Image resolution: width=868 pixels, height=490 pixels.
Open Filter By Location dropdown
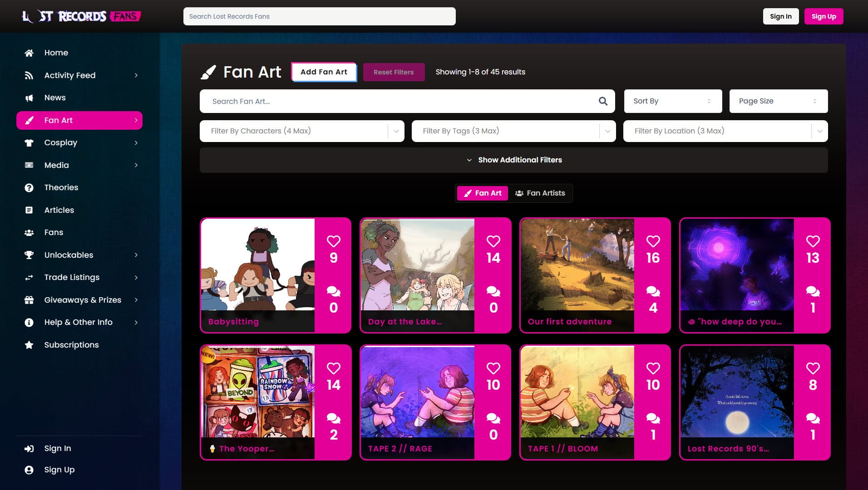tap(725, 131)
